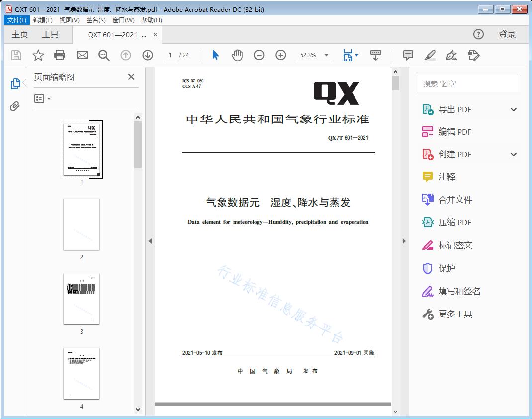The width and height of the screenshot is (532, 419).
Task: Send the document via email icon
Action: pyautogui.click(x=82, y=55)
